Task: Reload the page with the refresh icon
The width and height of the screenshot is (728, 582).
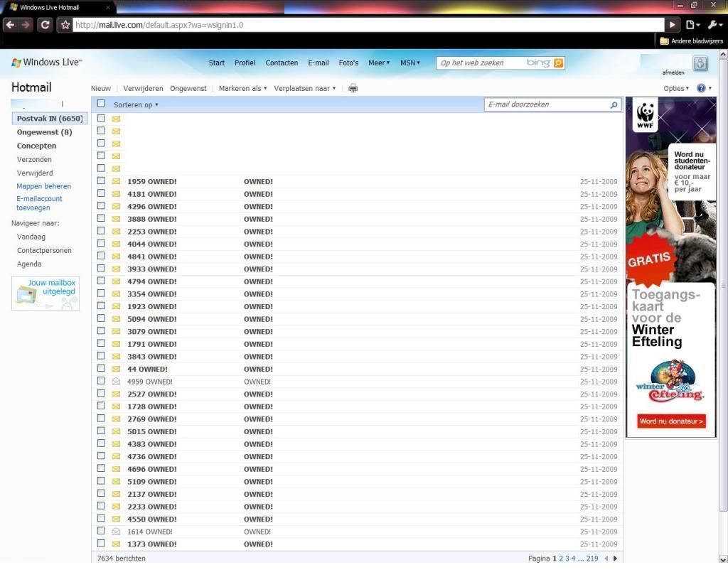Action: tap(45, 25)
